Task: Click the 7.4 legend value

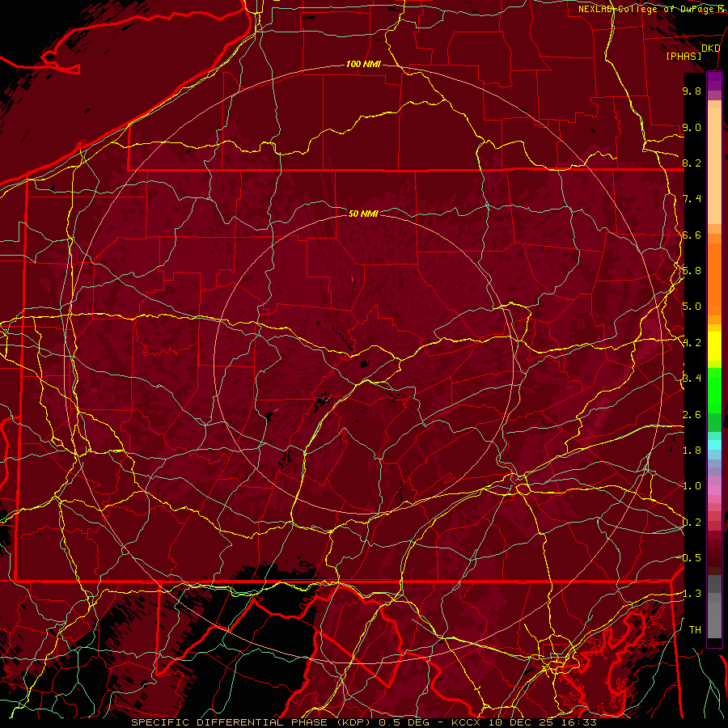Action: tap(692, 199)
